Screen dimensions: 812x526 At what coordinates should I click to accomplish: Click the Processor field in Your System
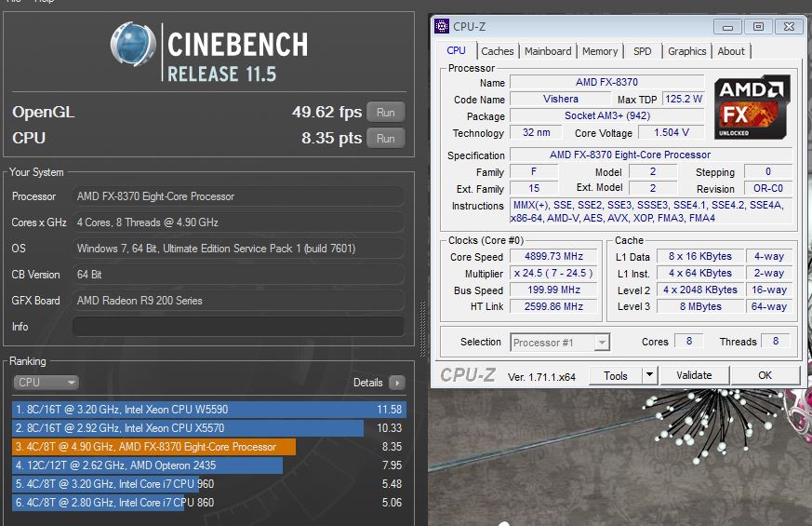tap(238, 196)
